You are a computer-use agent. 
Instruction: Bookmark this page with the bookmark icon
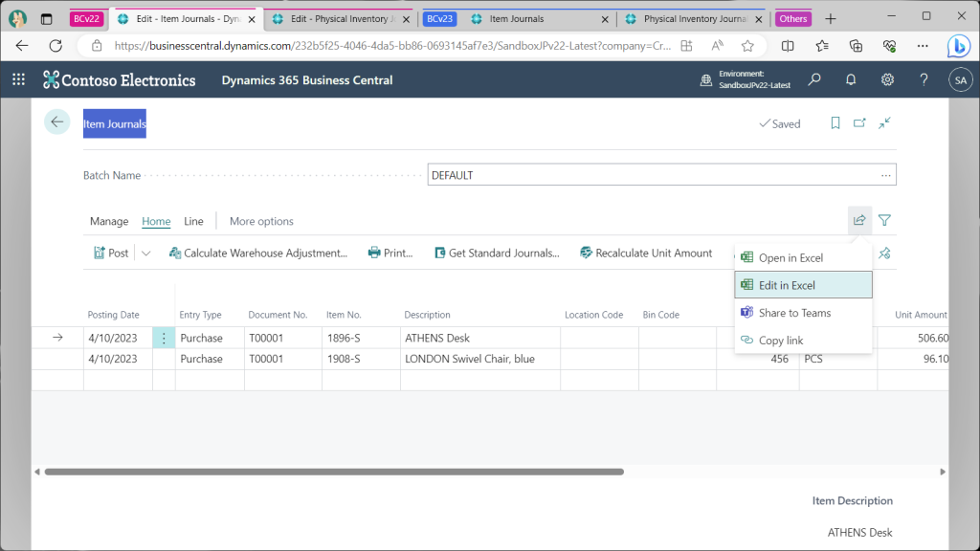(x=835, y=123)
